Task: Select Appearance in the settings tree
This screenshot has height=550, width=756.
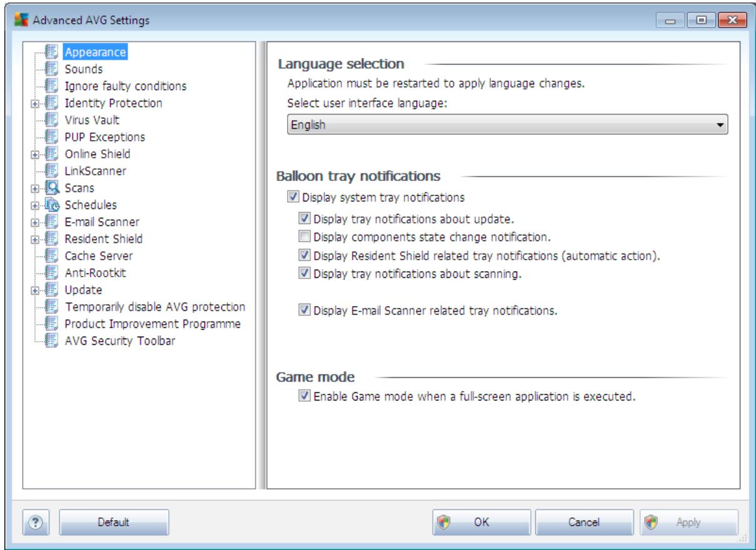Action: point(96,52)
